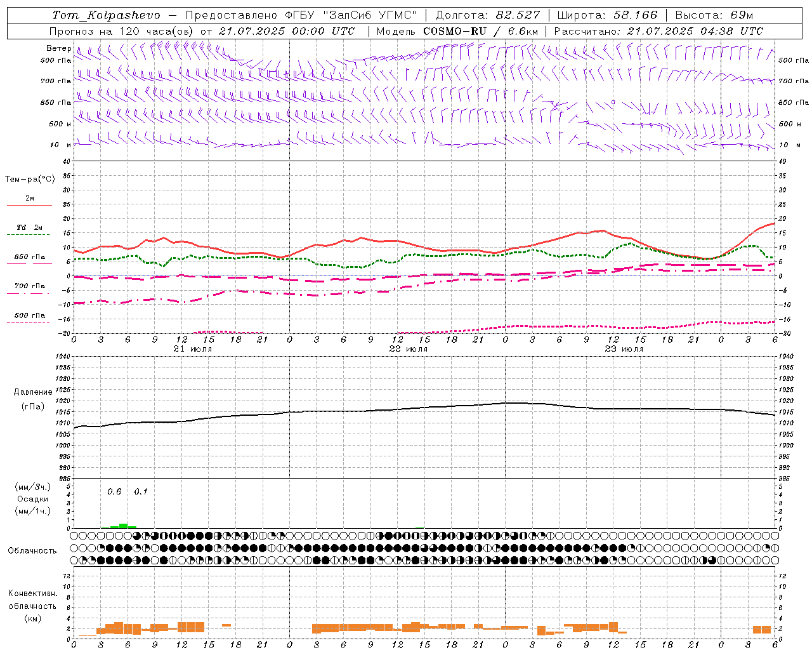This screenshot has height=650, width=812.
Task: Click the red 2м legend line sample
Action: (29, 206)
